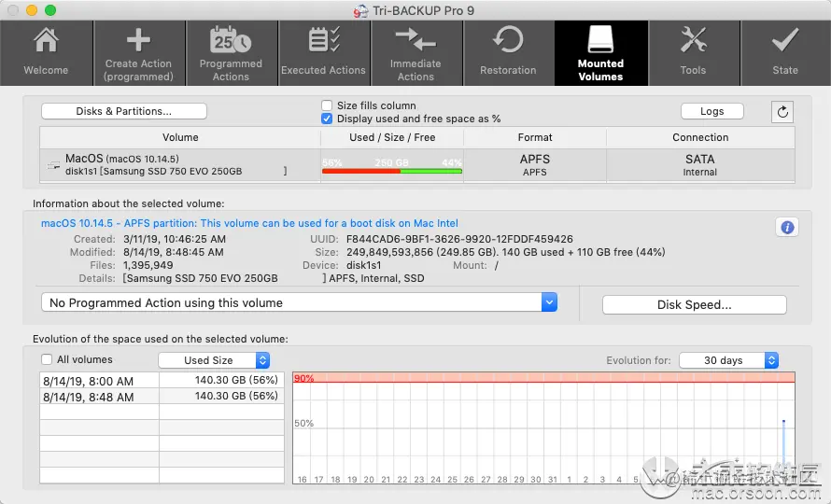Click the Tri-BACKUP title bar app icon
831x504 pixels.
click(x=361, y=10)
